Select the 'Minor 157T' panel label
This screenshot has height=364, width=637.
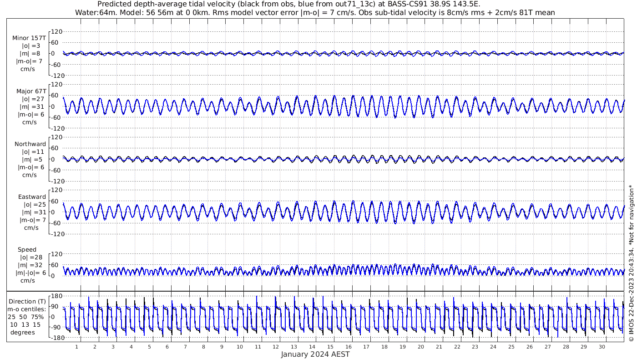(29, 38)
